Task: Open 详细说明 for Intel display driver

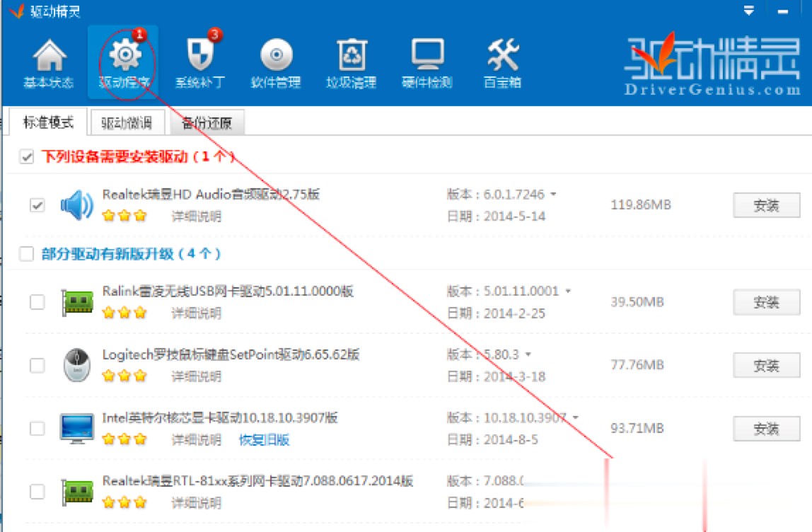Action: click(196, 440)
